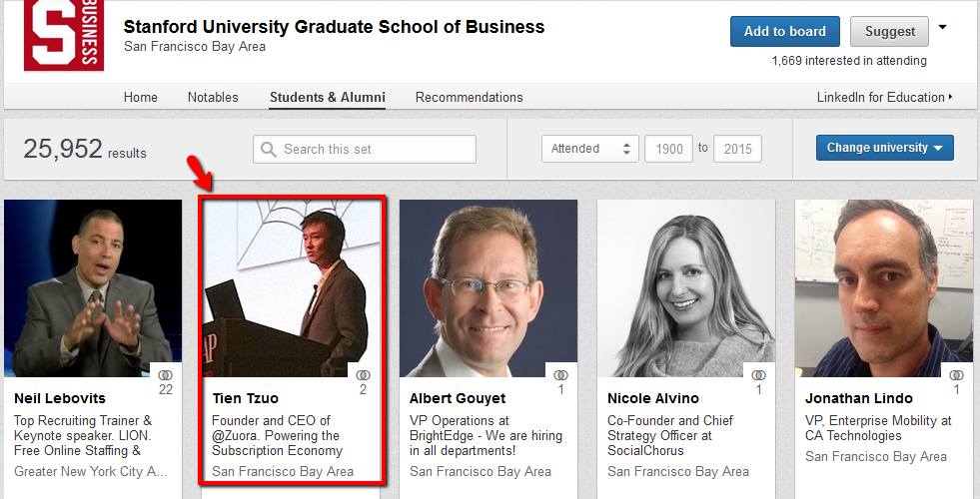Click shared connections icon on Tien Tzuo card
The width and height of the screenshot is (980, 499).
363,374
